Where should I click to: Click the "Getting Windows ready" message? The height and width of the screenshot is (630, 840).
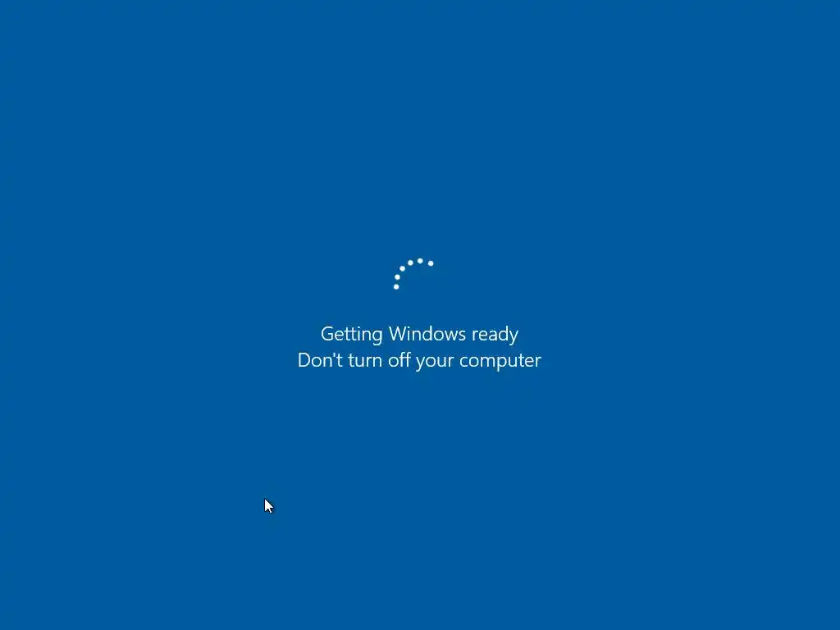(x=419, y=335)
